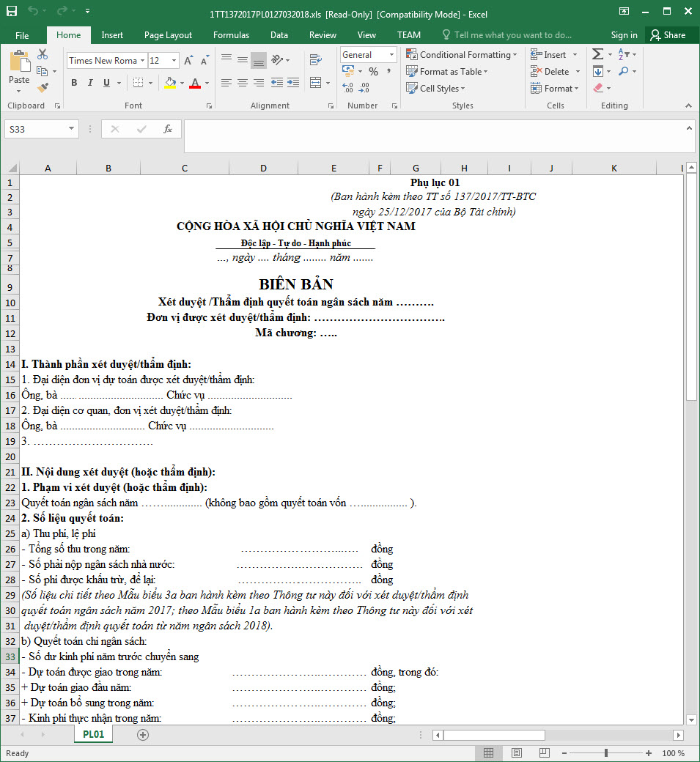This screenshot has width=700, height=762.
Task: Click the Redo arrow icon
Action: click(62, 11)
